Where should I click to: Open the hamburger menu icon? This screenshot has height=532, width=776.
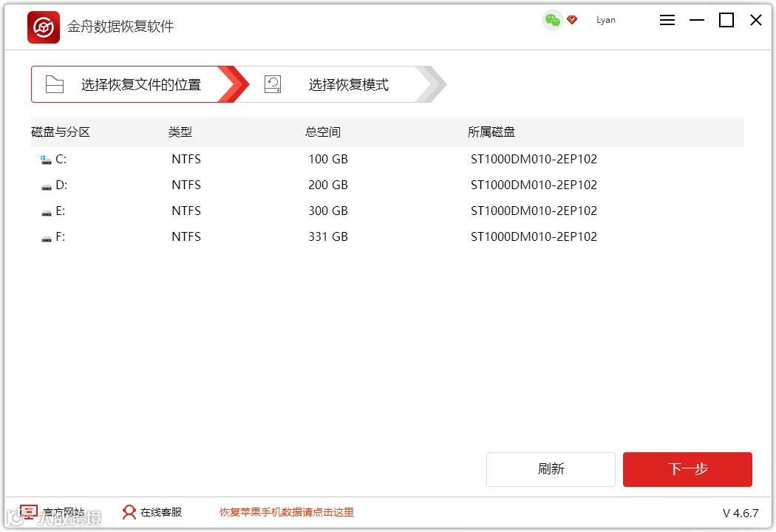coord(667,20)
